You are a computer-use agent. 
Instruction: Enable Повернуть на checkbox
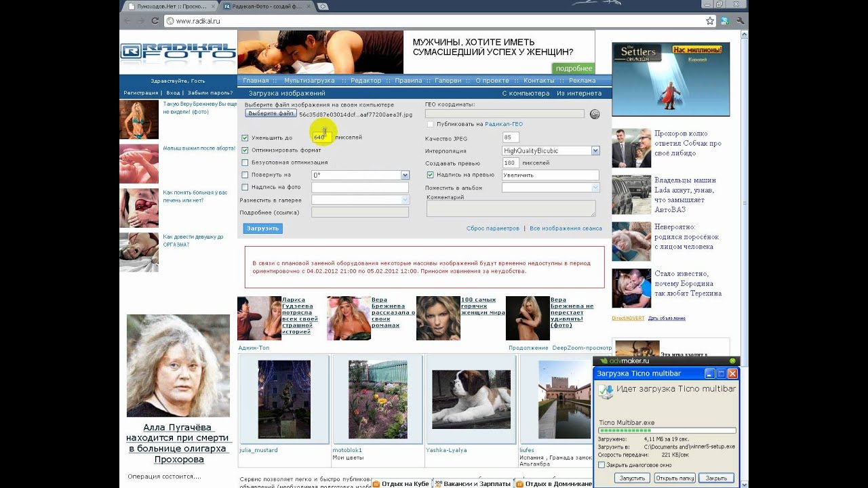coord(245,175)
